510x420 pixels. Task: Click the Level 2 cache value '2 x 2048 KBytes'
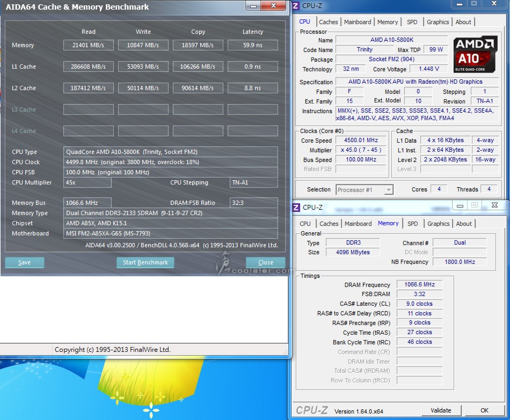point(445,160)
